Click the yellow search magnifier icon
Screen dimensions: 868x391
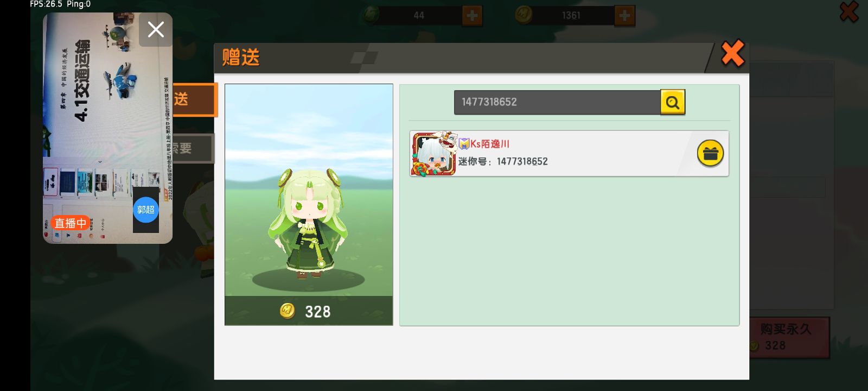click(673, 102)
